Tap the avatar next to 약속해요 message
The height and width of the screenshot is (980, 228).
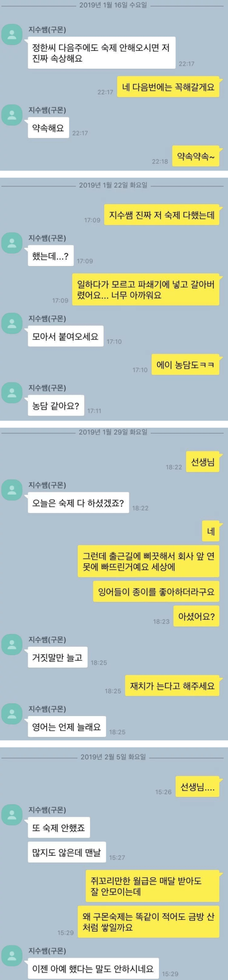pyautogui.click(x=12, y=114)
